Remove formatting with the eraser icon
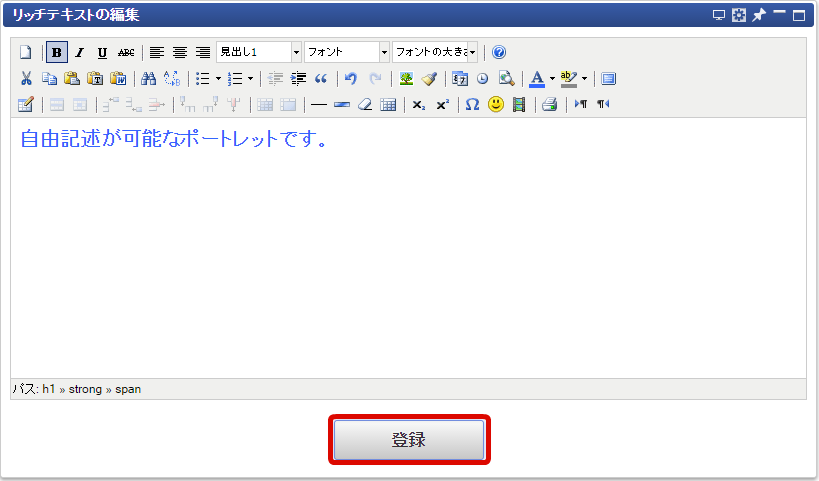Image resolution: width=819 pixels, height=481 pixels. pos(365,104)
